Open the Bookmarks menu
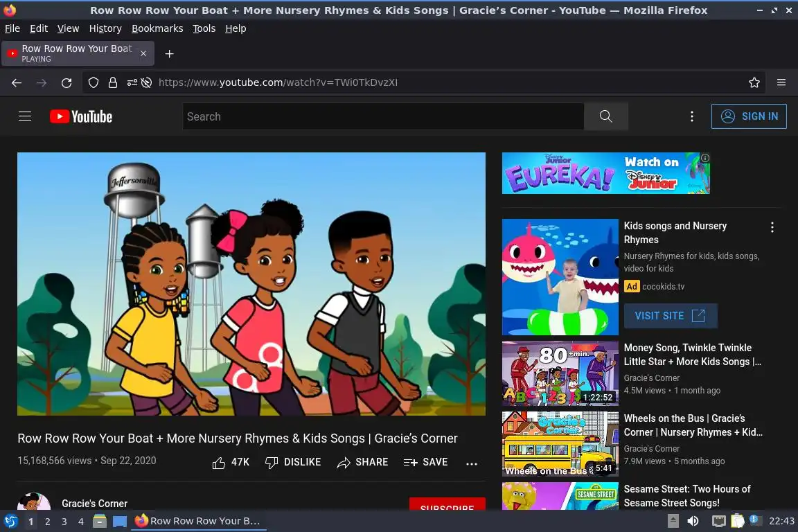The width and height of the screenshot is (798, 532). coord(157,28)
